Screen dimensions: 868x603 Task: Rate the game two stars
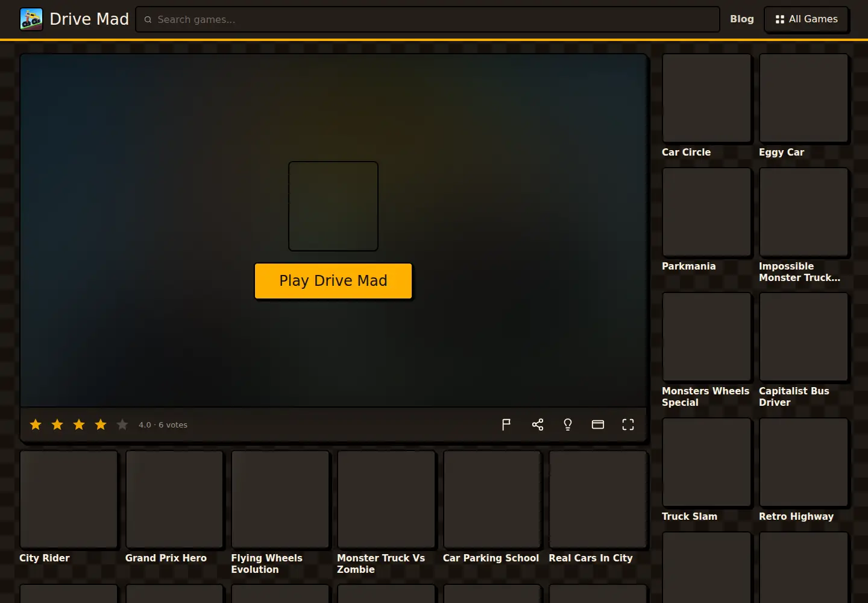[57, 425]
